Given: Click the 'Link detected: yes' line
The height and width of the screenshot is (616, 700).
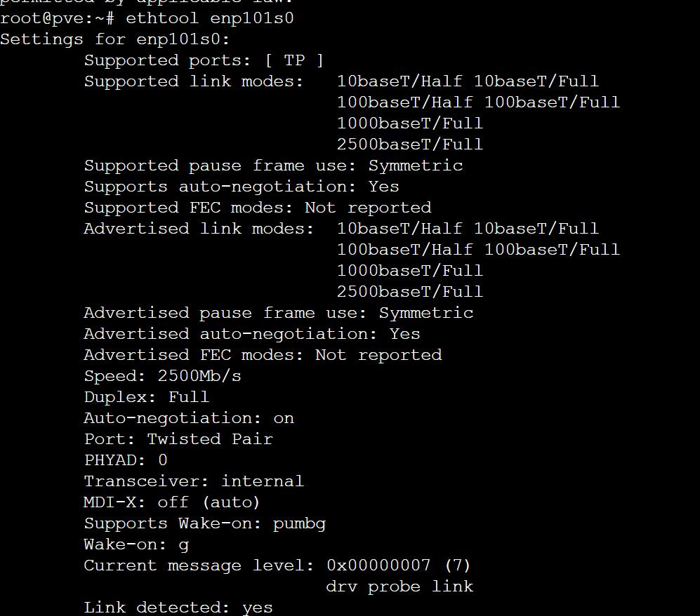Looking at the screenshot, I should coord(178,608).
